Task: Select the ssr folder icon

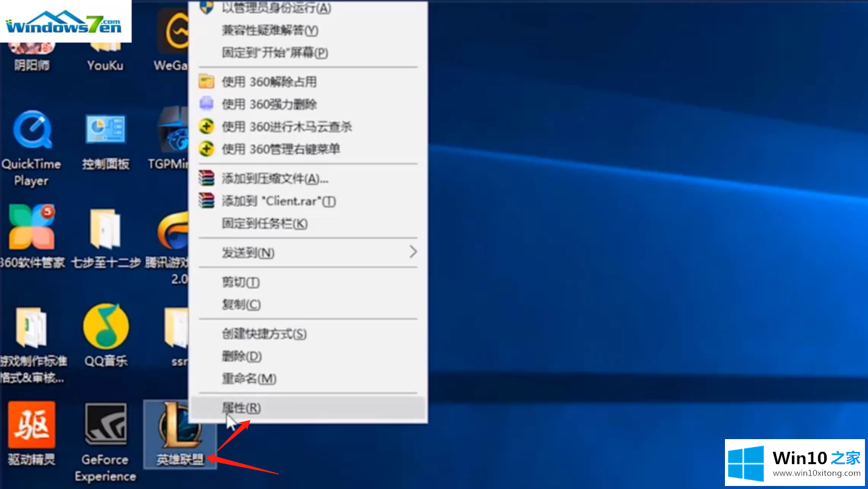Action: tap(177, 336)
